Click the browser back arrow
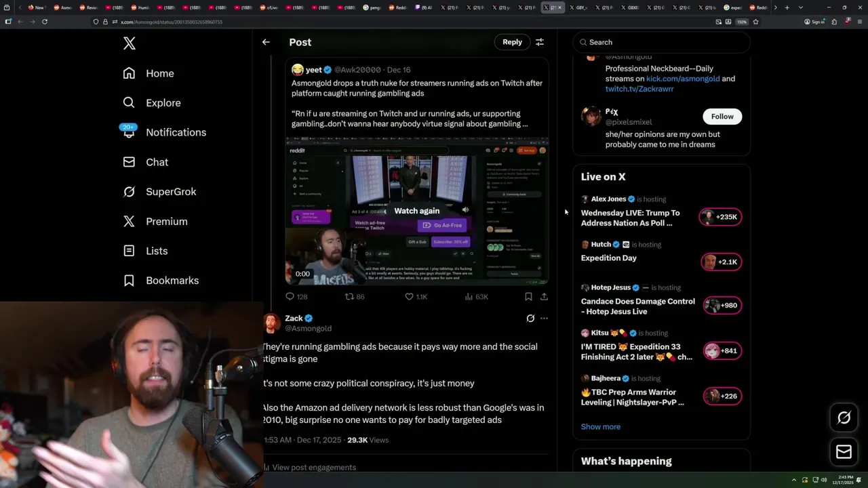 point(20,22)
